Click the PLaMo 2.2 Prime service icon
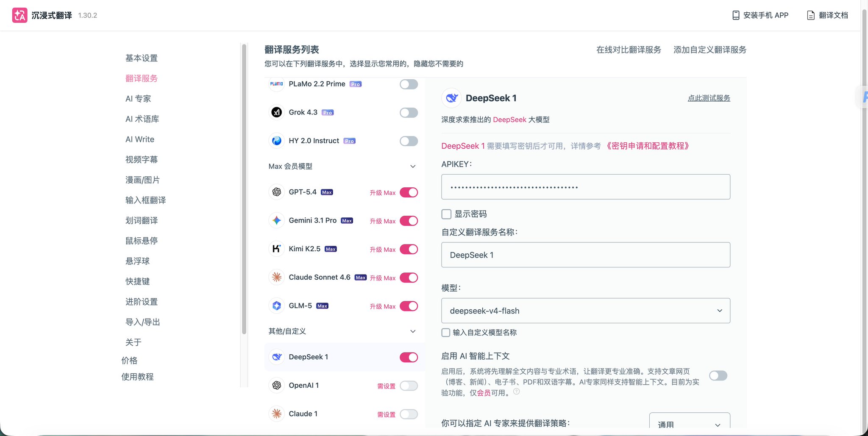This screenshot has width=868, height=436. [x=277, y=84]
